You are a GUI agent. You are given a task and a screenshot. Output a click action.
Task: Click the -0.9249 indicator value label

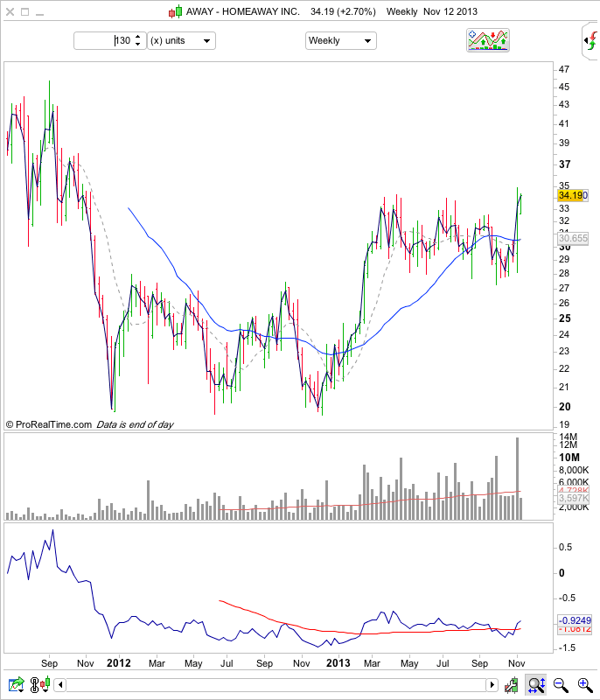pos(575,620)
